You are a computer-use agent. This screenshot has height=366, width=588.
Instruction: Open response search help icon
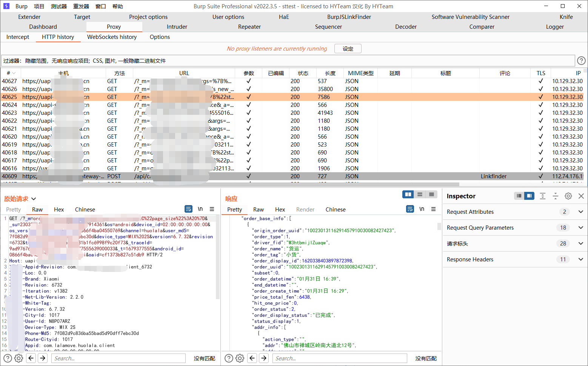click(x=229, y=358)
